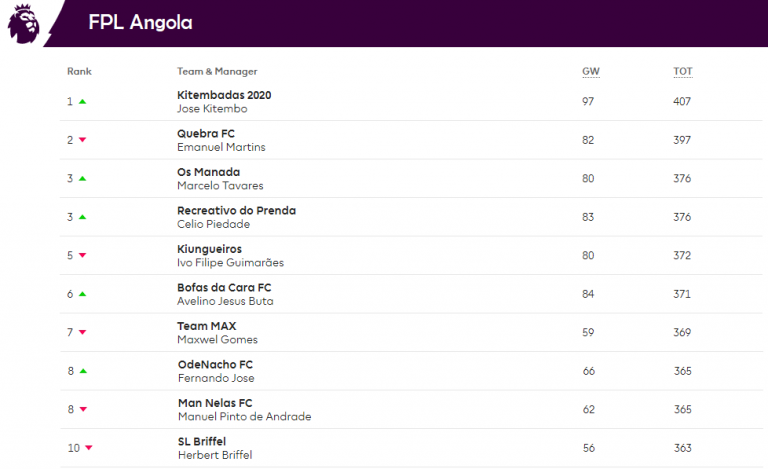Screen dimensions: 768x469
Task: Open the Bofas da Cara FC entry
Action: 222,287
